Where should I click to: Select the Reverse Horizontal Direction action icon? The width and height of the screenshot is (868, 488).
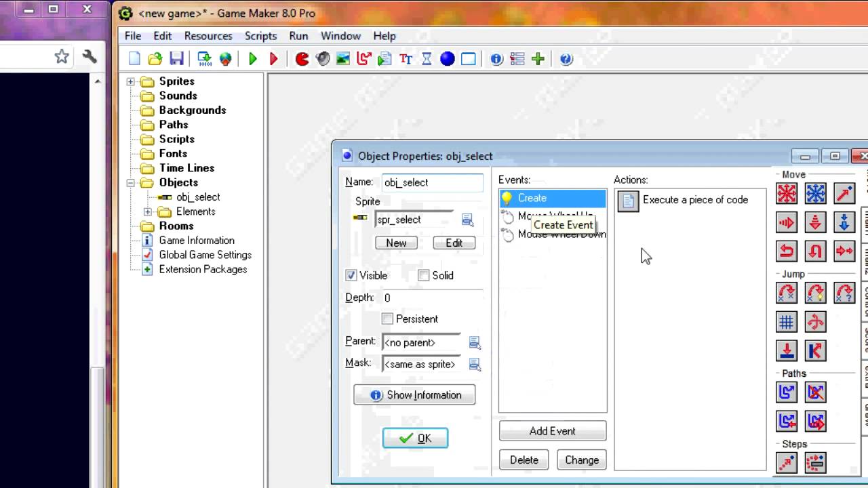tap(787, 251)
